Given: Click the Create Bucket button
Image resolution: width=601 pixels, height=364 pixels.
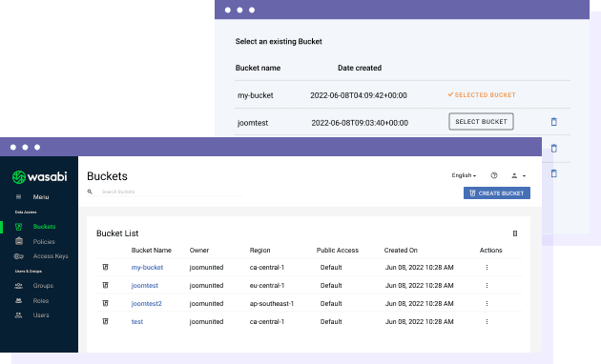Looking at the screenshot, I should 497,192.
